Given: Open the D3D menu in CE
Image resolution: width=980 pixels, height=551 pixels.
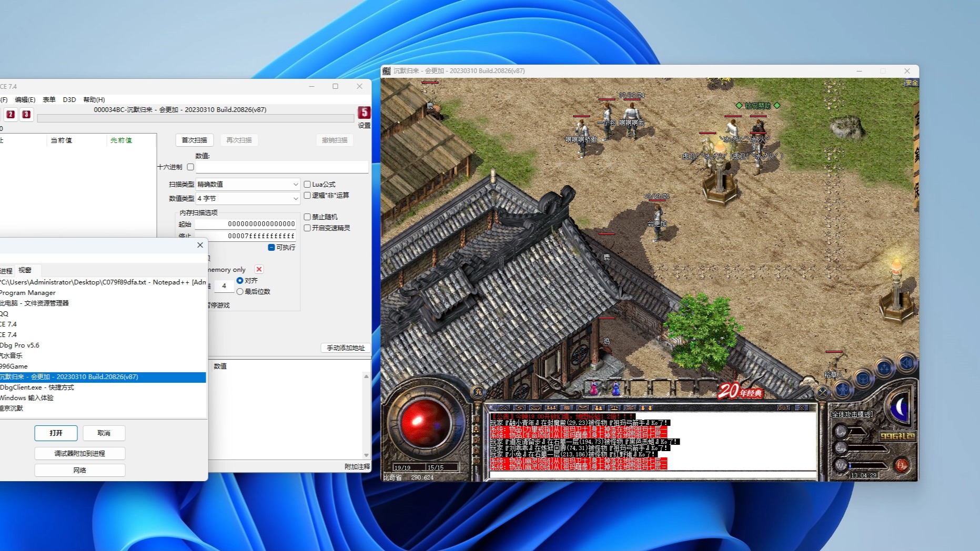Looking at the screenshot, I should pos(69,99).
